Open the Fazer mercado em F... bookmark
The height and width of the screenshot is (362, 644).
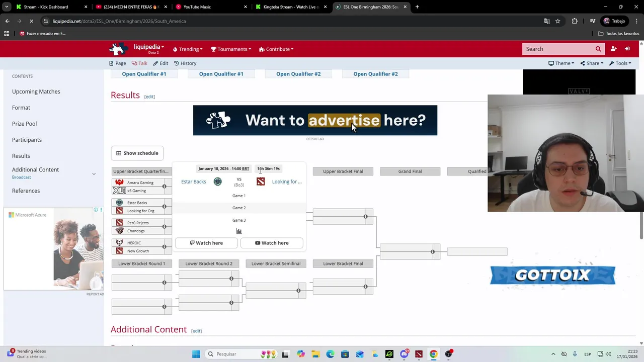click(42, 34)
